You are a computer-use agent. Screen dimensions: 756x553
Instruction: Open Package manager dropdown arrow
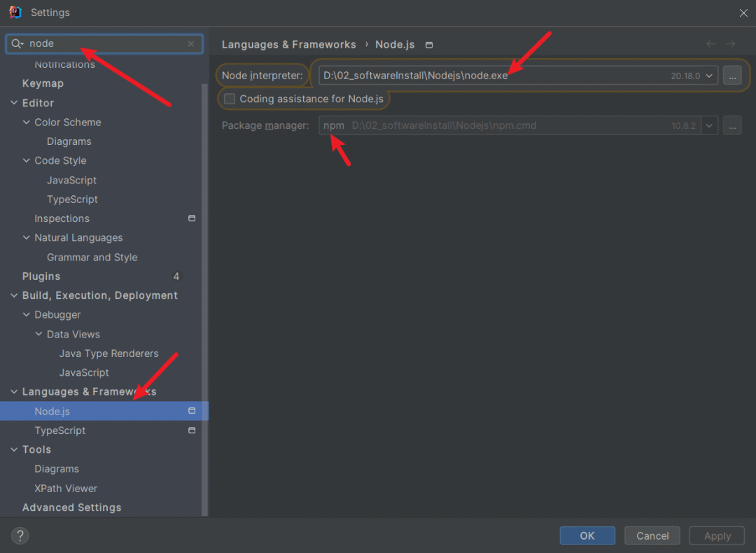pos(709,126)
